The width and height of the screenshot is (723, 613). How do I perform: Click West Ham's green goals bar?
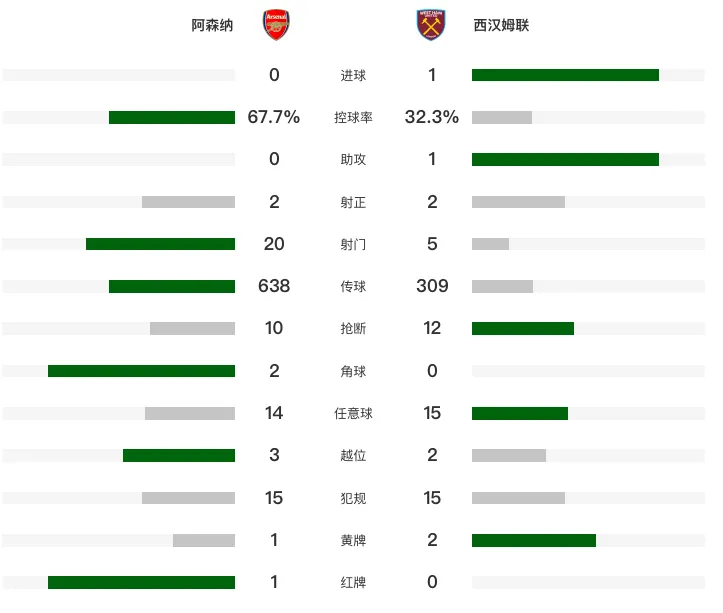565,75
